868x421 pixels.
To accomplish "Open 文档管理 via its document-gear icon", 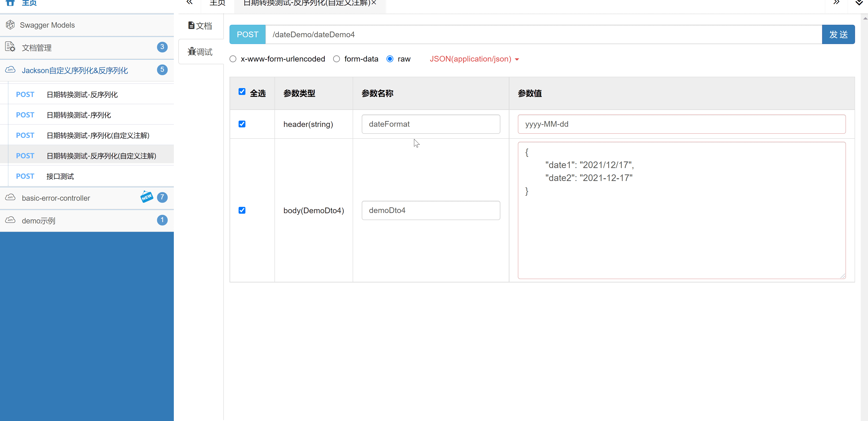I will [10, 47].
